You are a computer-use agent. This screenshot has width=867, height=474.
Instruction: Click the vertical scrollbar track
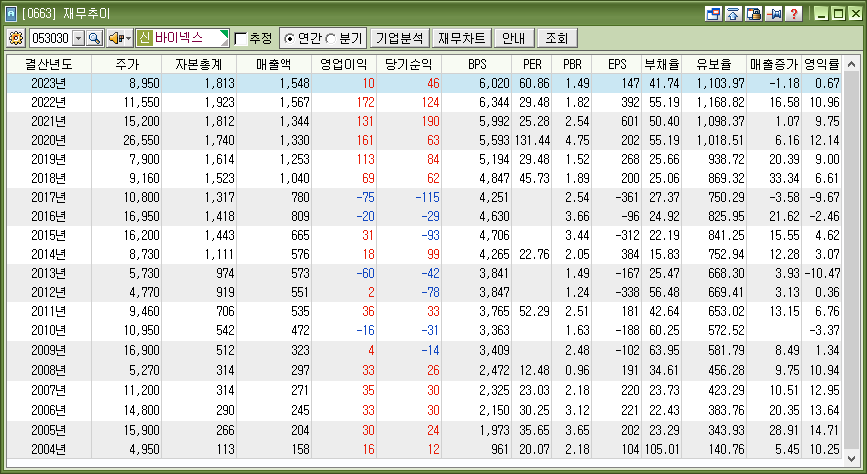(x=852, y=261)
